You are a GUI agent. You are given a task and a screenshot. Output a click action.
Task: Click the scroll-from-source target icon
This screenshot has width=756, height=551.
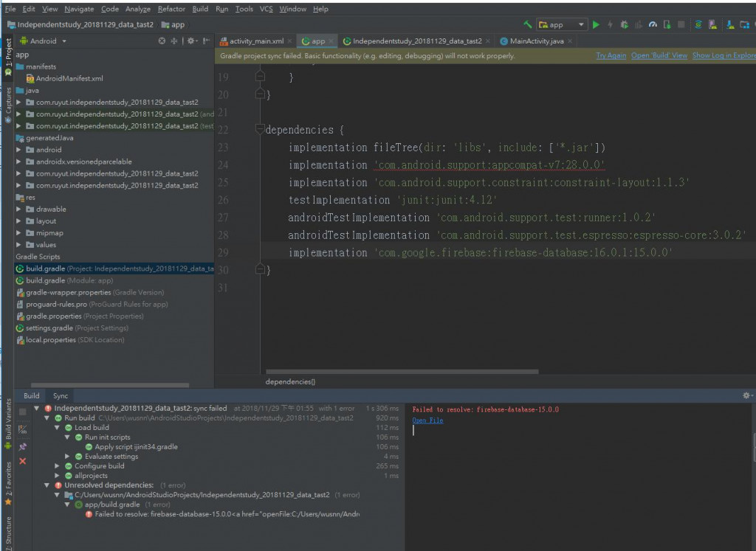point(162,41)
